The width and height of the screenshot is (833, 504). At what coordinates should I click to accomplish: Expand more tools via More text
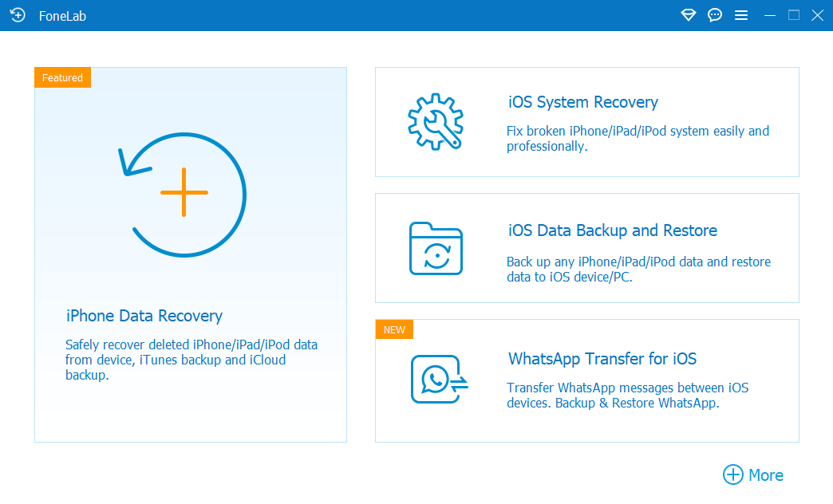[766, 475]
